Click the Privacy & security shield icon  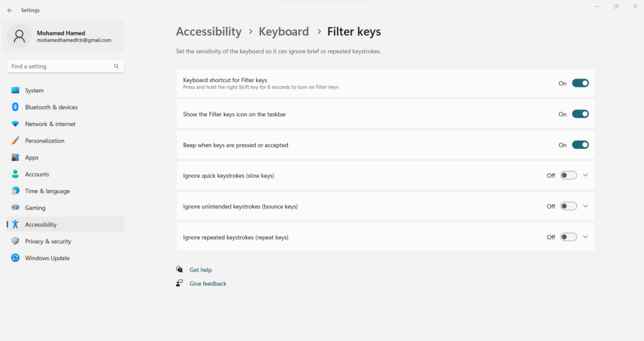[x=16, y=241]
